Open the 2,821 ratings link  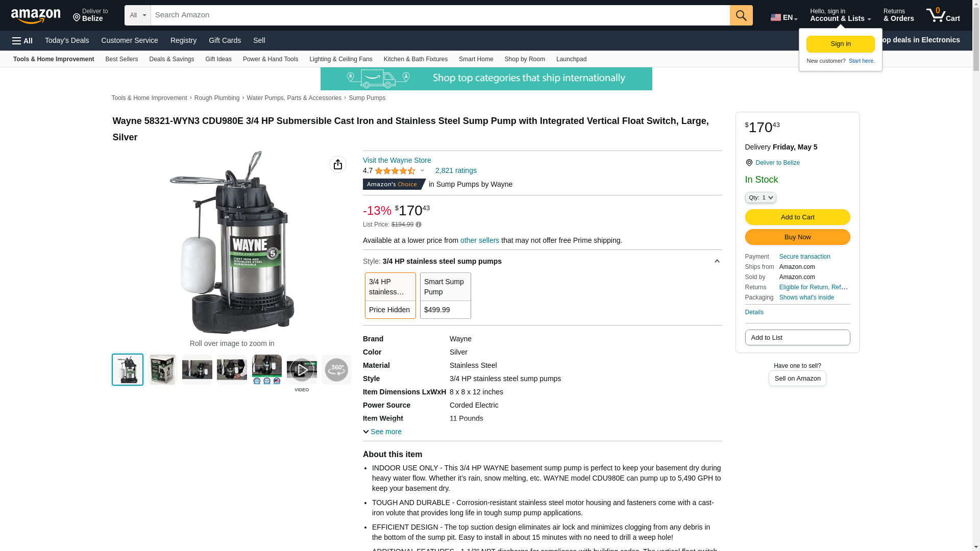pos(456,170)
